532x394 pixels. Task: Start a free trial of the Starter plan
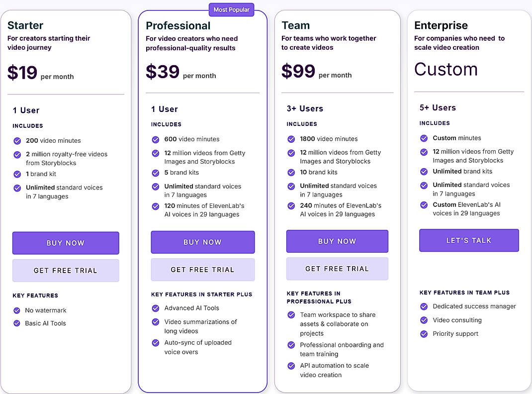coord(65,271)
